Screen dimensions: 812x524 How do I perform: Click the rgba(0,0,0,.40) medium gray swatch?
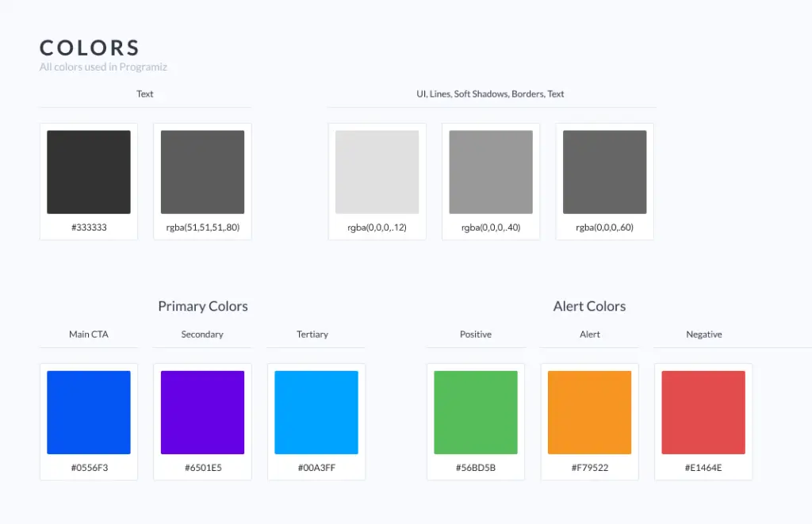pos(491,171)
